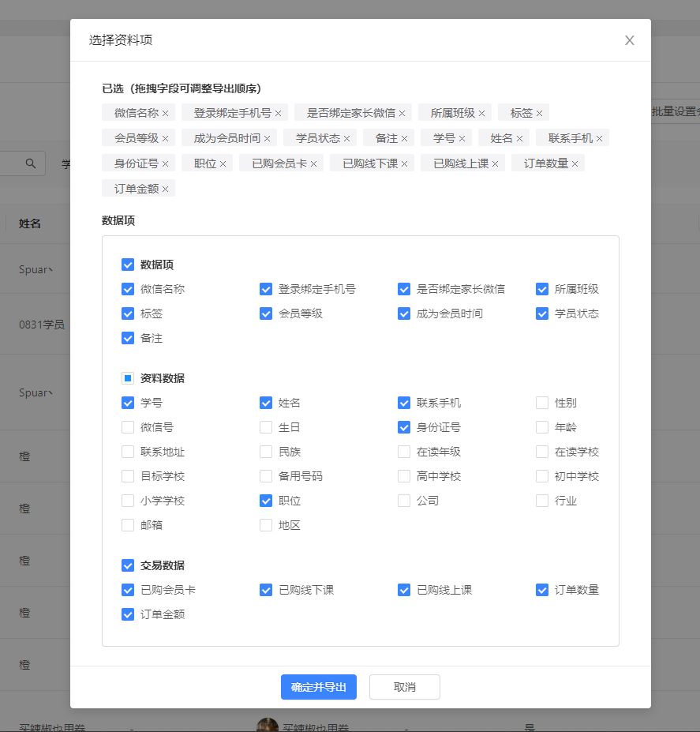This screenshot has width=700, height=732.
Task: Remove the 已购会员卡 tag via x
Action: click(313, 164)
